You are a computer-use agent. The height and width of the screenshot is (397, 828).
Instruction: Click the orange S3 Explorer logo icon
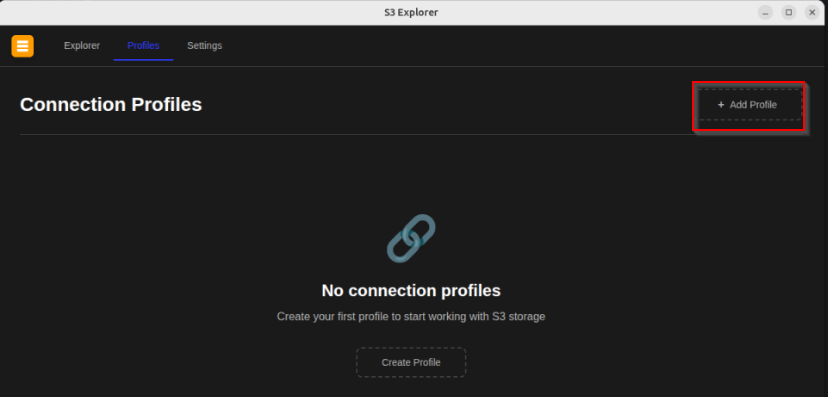tap(23, 46)
